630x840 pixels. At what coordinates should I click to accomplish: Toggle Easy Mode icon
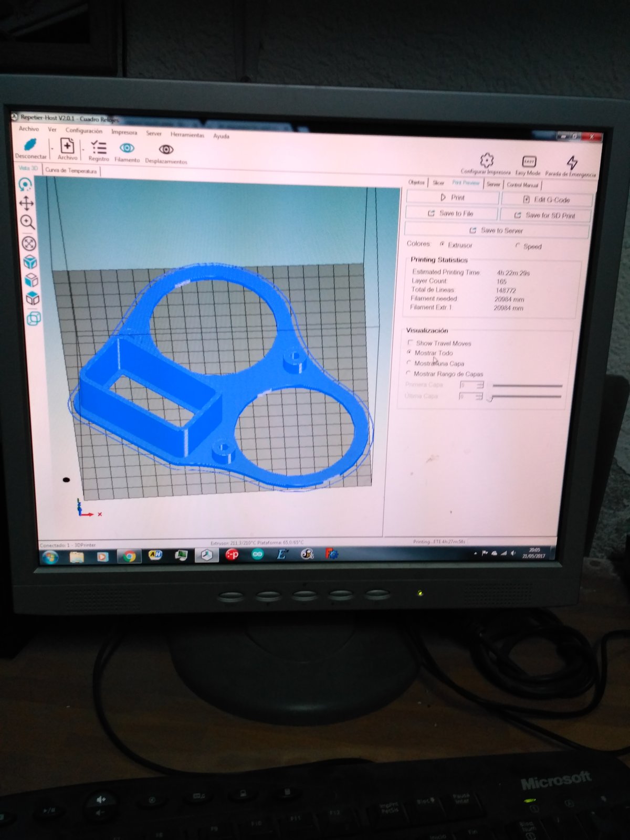tap(529, 161)
